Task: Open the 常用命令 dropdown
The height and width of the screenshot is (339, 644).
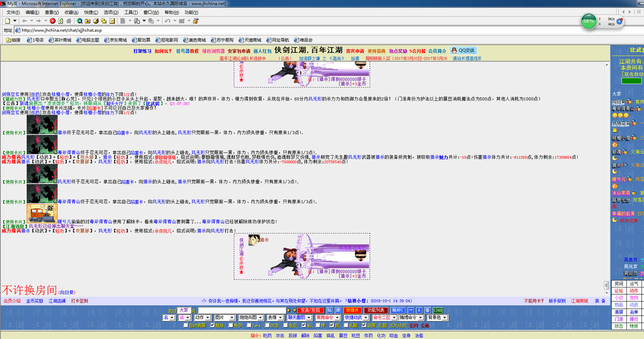Action: (x=328, y=317)
